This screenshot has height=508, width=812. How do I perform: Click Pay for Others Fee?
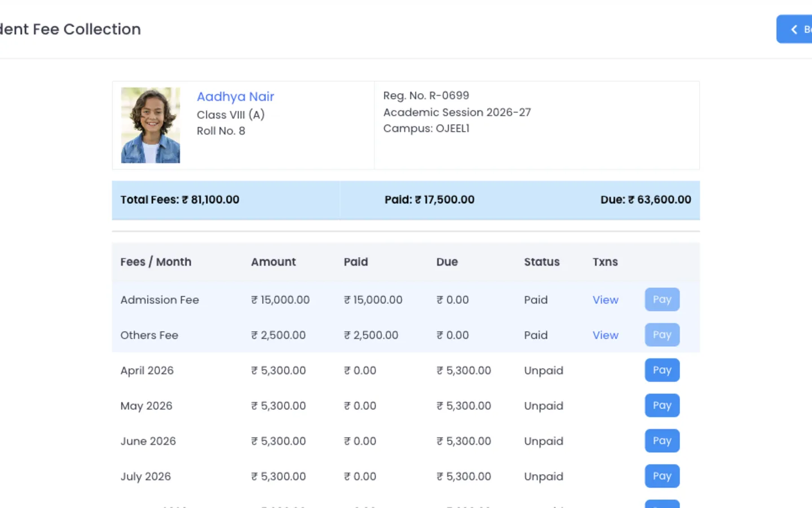662,335
